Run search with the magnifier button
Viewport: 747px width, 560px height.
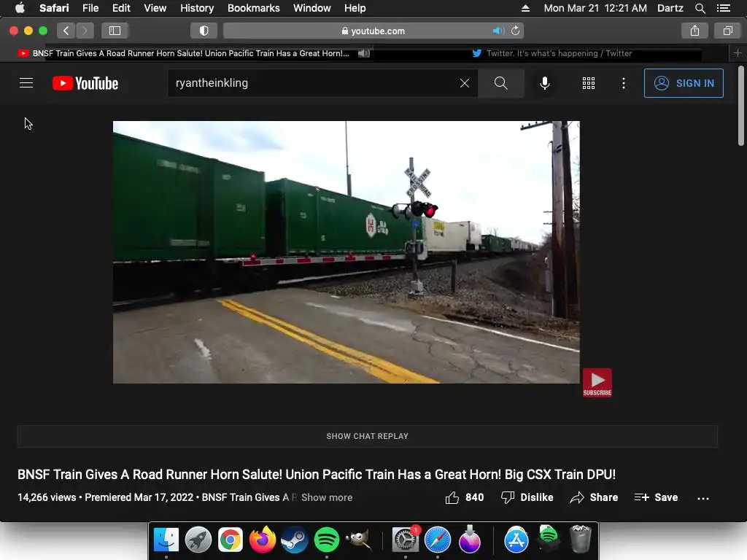(500, 83)
